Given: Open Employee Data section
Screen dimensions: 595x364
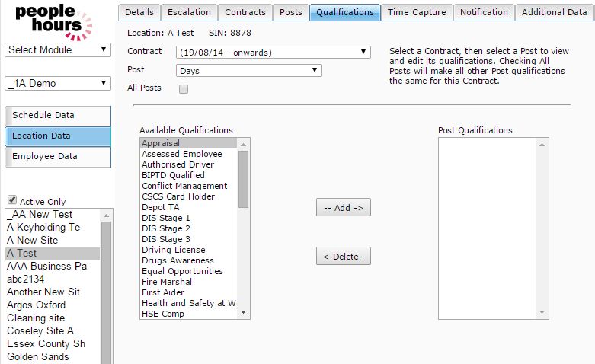Looking at the screenshot, I should point(58,157).
